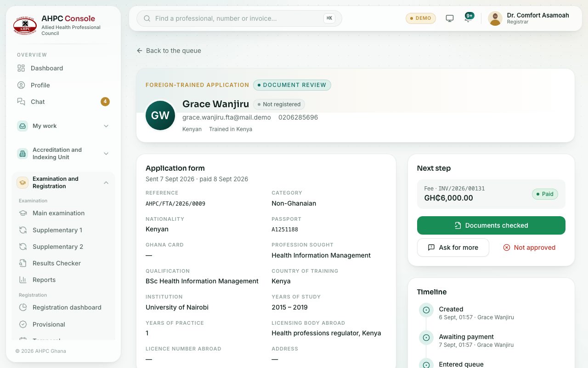This screenshot has width=588, height=368.
Task: Click the invoice number INV/2026/00131
Action: pyautogui.click(x=462, y=189)
